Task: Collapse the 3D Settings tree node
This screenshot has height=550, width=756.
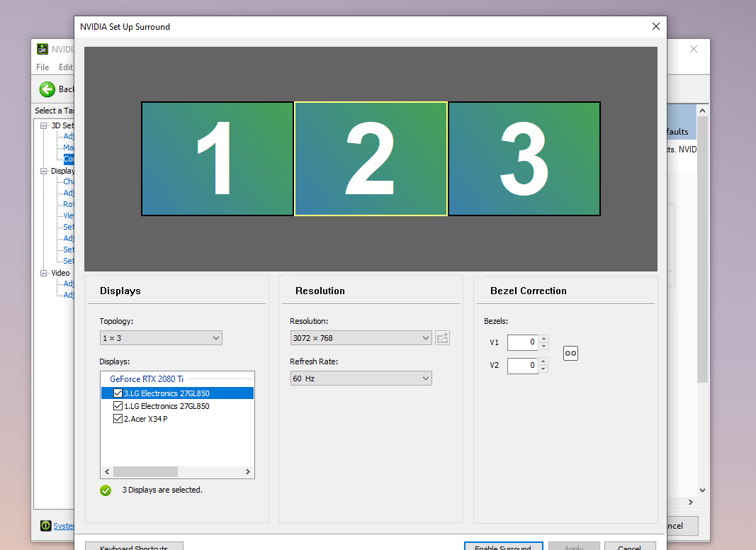Action: 44,125
